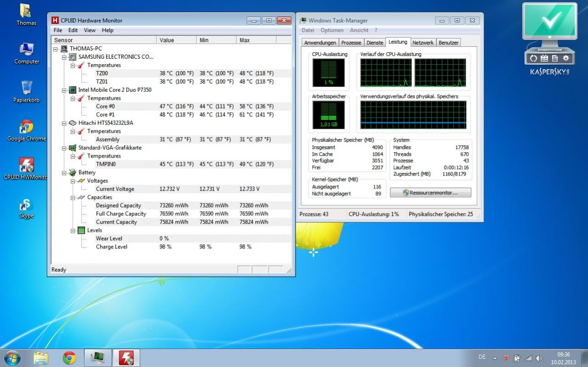Click the Sensor column header
This screenshot has height=367, width=588.
point(104,40)
